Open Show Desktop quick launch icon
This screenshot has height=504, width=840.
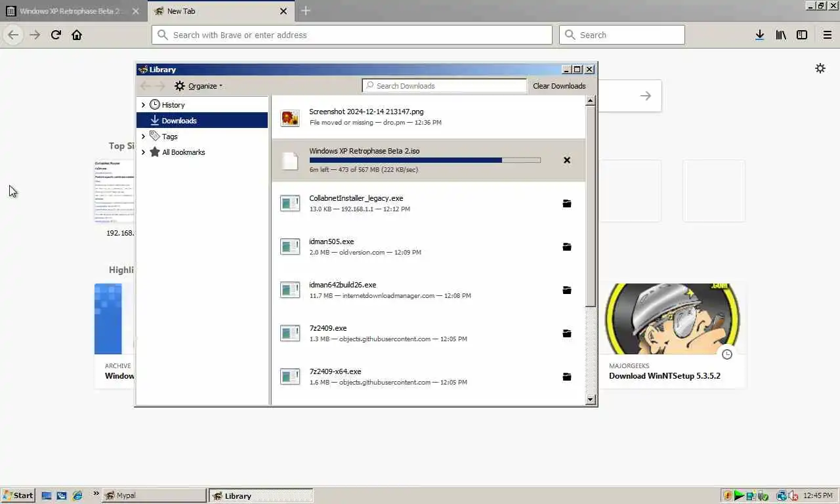[47, 495]
